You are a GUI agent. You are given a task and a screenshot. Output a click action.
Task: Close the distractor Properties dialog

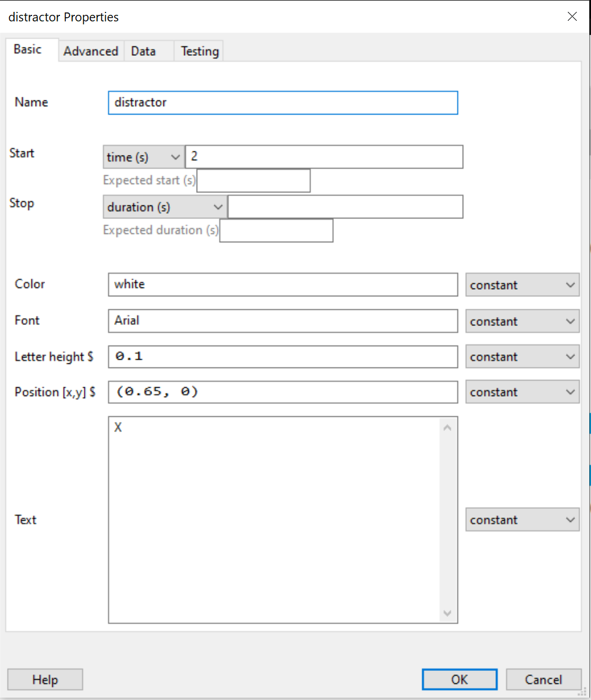click(x=572, y=17)
